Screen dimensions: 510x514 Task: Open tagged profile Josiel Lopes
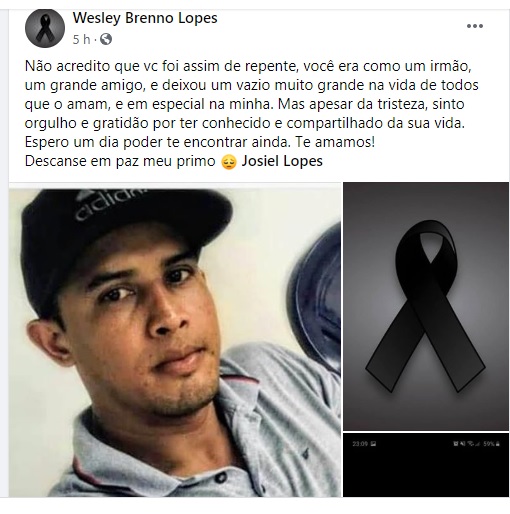[282, 161]
